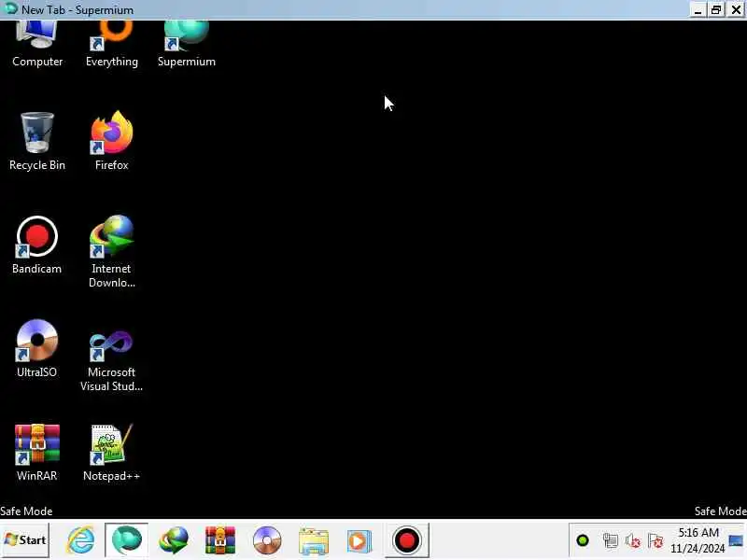Select the Firefox desktop shortcut

point(111,142)
